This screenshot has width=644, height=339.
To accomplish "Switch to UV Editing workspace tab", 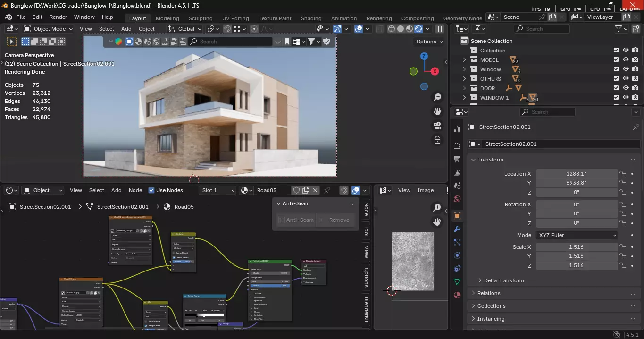I will (235, 18).
